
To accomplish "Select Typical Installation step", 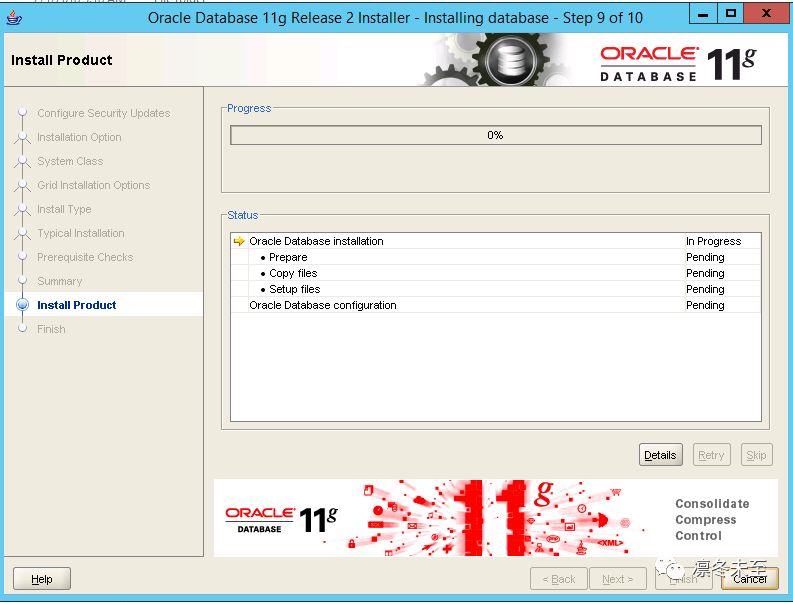I will pyautogui.click(x=80, y=233).
